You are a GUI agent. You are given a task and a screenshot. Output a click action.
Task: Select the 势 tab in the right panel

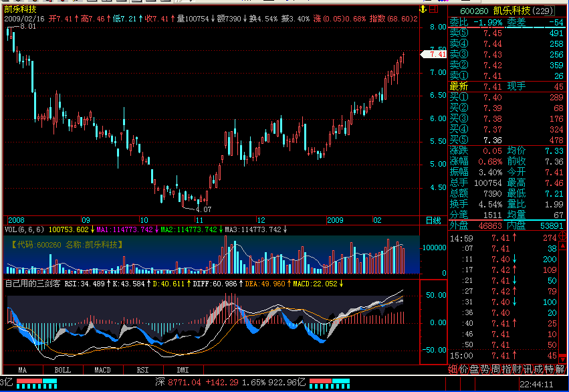tap(485, 369)
